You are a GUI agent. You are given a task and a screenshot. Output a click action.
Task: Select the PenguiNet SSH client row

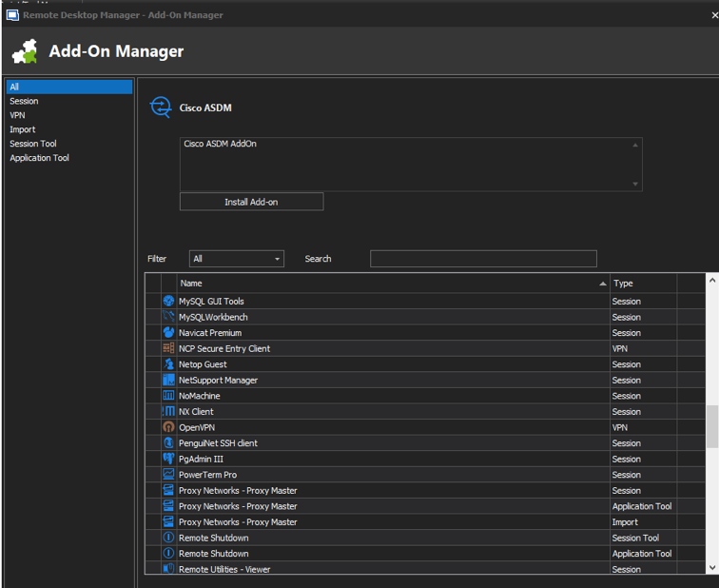218,443
